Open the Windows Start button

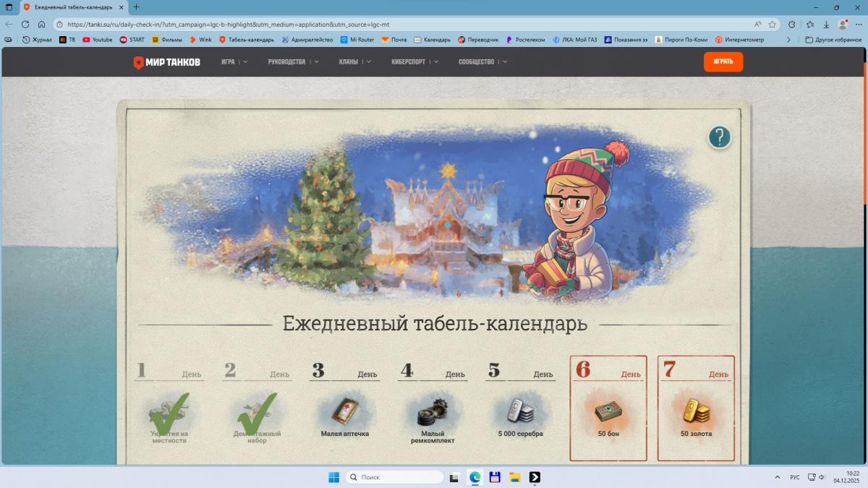coord(333,477)
